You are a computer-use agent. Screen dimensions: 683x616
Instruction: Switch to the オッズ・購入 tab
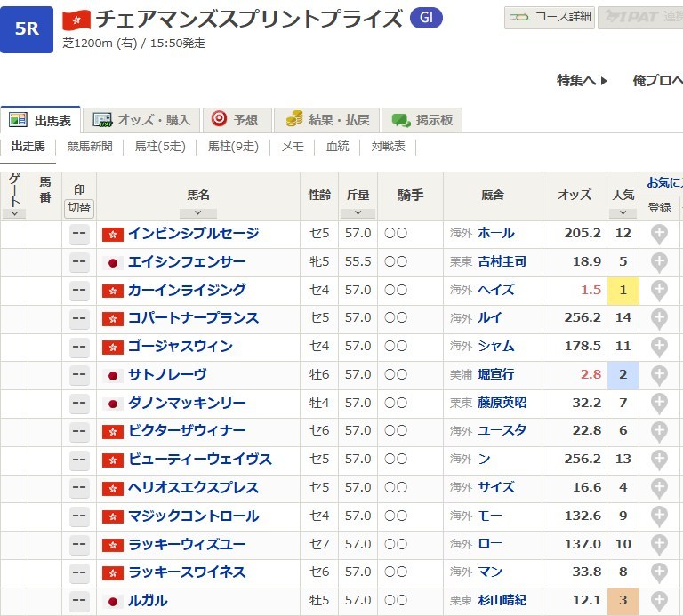point(142,120)
